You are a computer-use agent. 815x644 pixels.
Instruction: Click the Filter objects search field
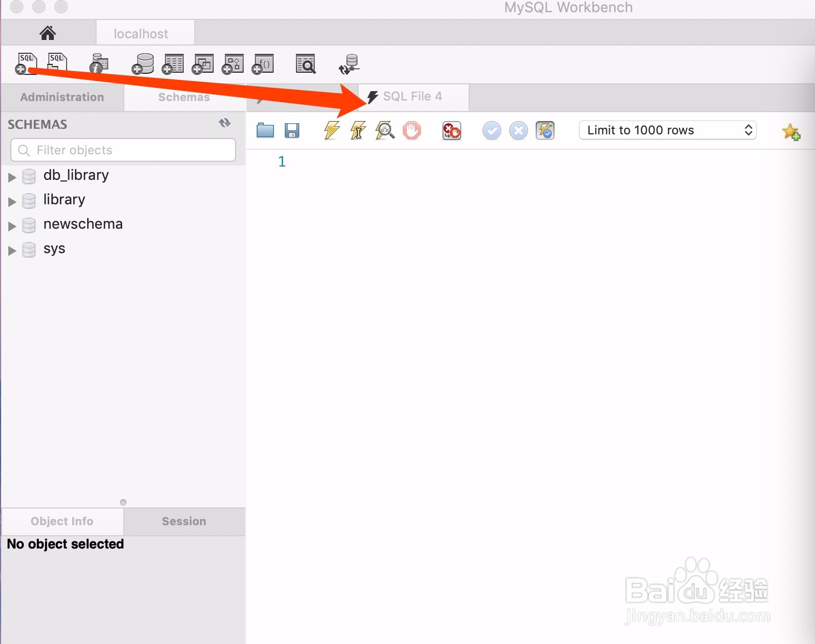tap(123, 150)
